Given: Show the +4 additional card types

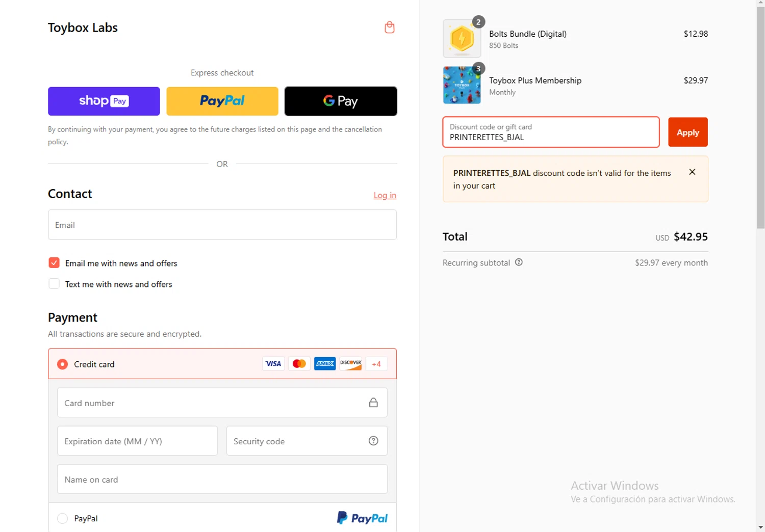Looking at the screenshot, I should pyautogui.click(x=376, y=364).
